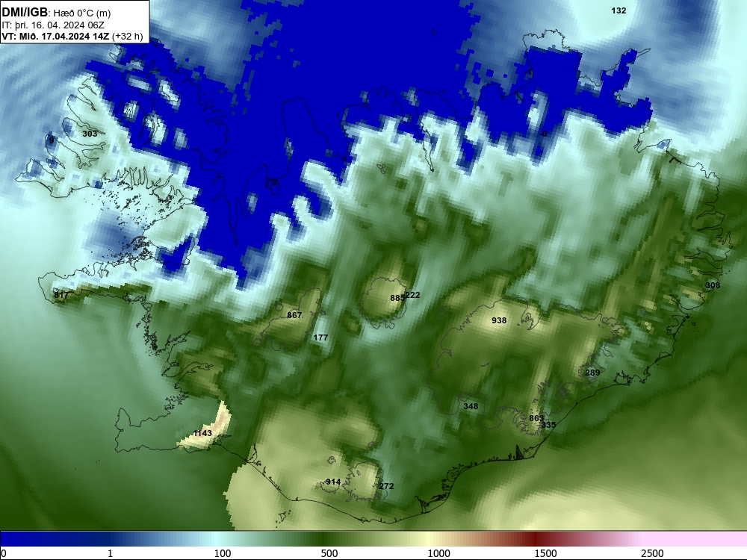Click the map value 222
Image resolution: width=747 pixels, height=560 pixels.
pos(412,295)
